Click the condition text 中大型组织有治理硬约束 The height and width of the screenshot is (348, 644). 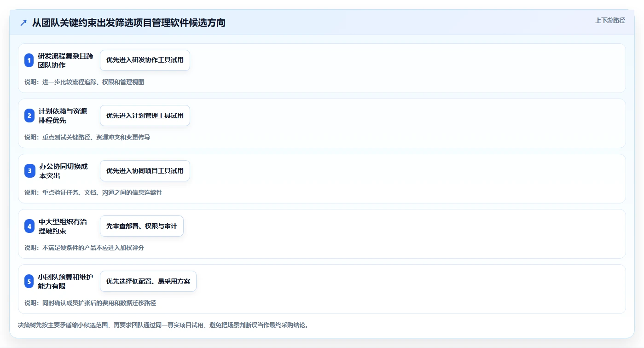click(x=63, y=226)
